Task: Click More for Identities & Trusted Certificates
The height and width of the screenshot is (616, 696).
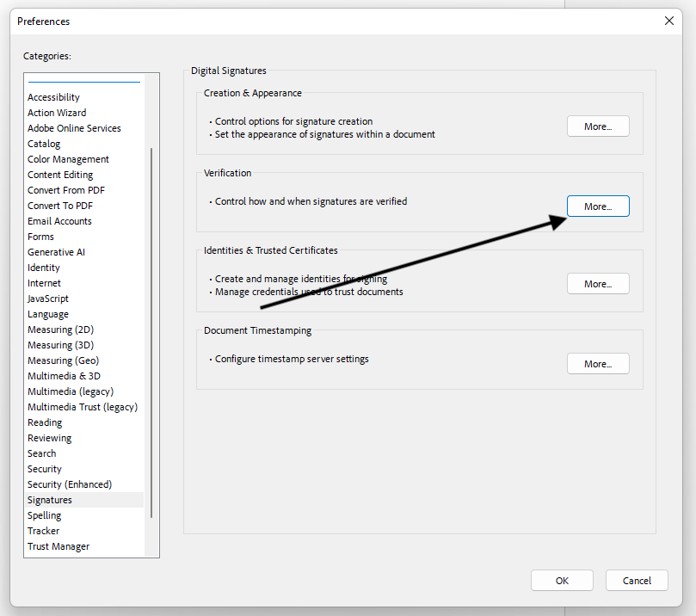Action: (x=598, y=284)
